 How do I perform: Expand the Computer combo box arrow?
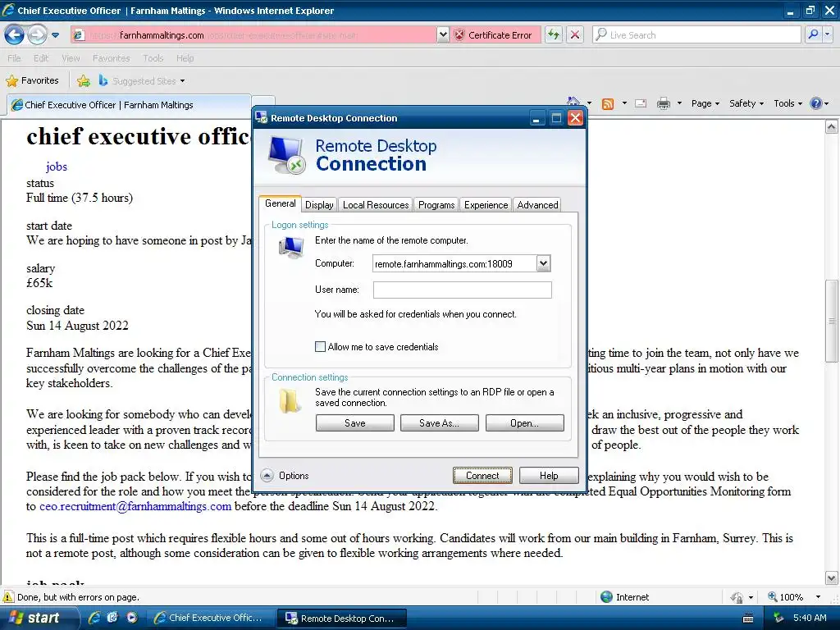tap(543, 263)
